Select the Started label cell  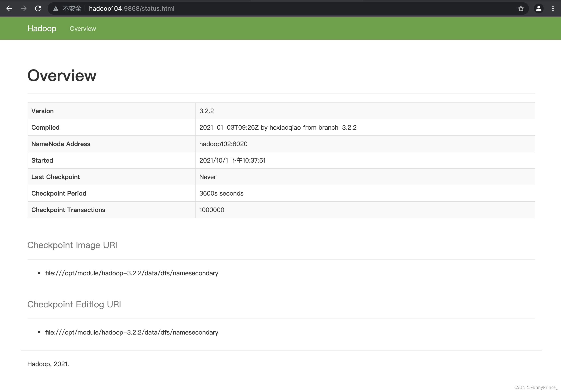(x=112, y=160)
